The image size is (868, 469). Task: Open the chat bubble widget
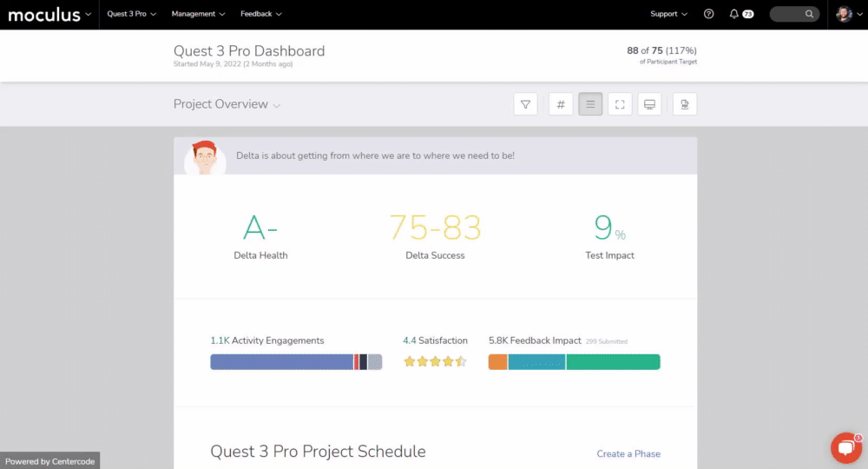[845, 447]
